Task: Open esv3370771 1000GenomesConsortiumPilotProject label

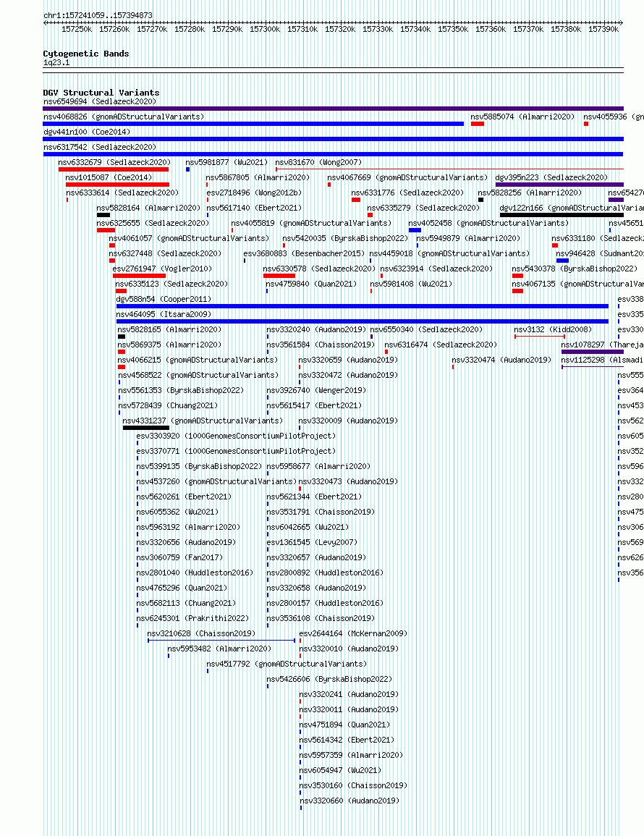Action: [236, 451]
